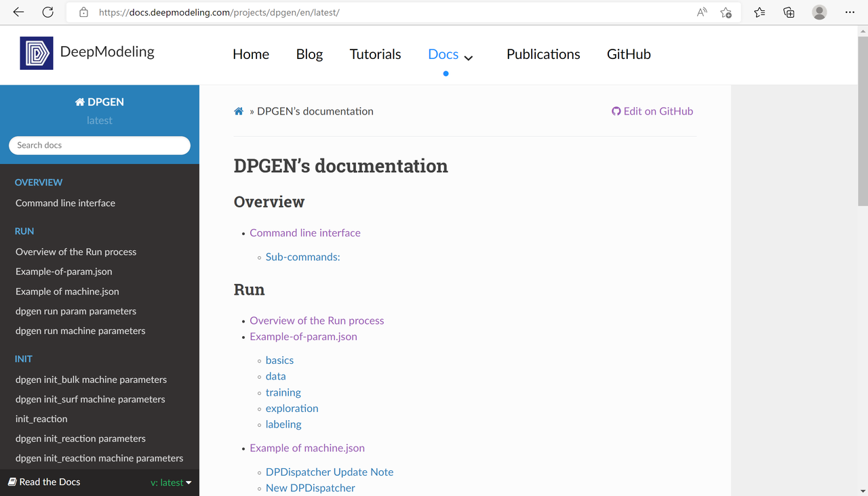868x496 pixels.
Task: Open the Example of machine.json content link
Action: pos(307,448)
